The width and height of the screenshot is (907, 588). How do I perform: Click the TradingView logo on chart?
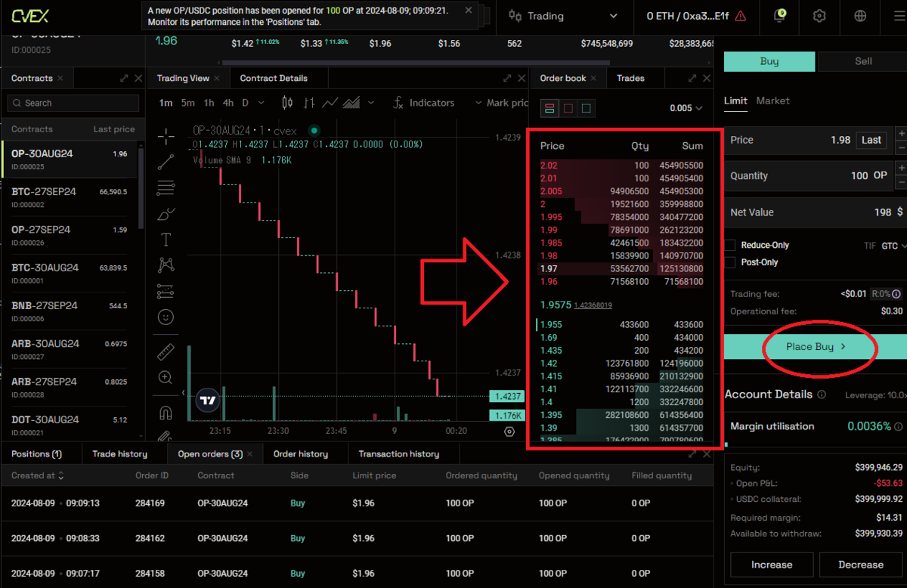pyautogui.click(x=209, y=401)
